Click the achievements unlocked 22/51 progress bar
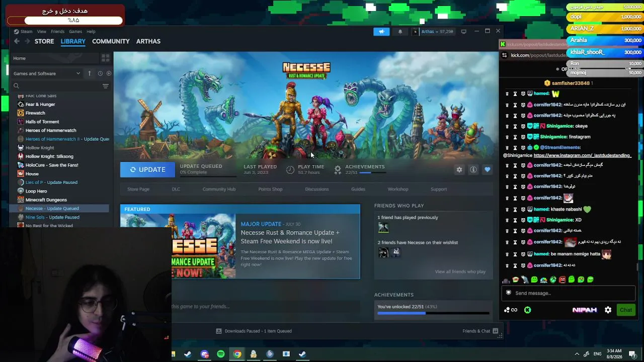644x362 pixels. (x=433, y=313)
